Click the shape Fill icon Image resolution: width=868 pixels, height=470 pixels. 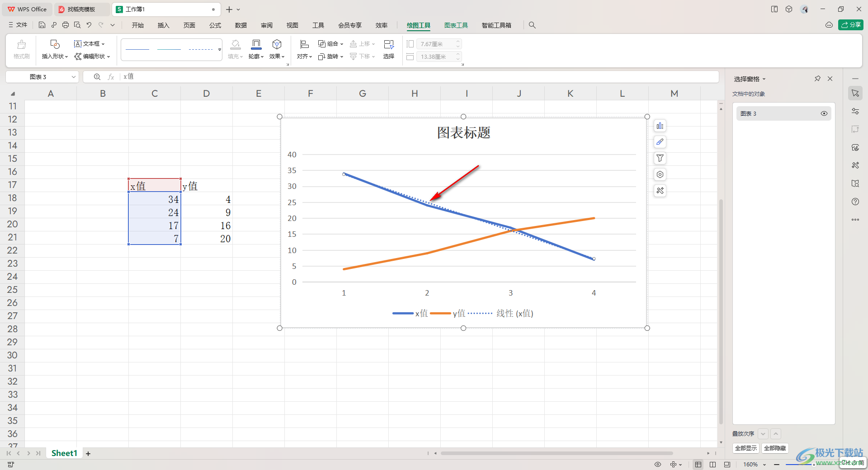coord(235,49)
